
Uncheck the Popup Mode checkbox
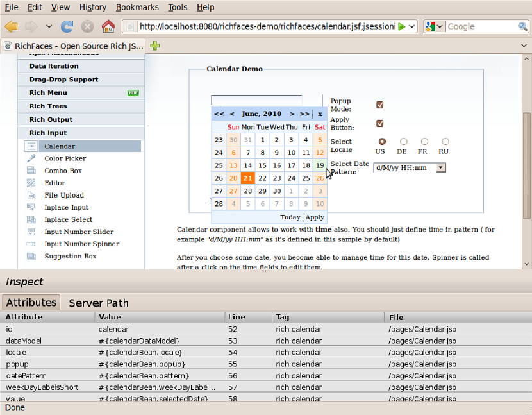tap(379, 105)
